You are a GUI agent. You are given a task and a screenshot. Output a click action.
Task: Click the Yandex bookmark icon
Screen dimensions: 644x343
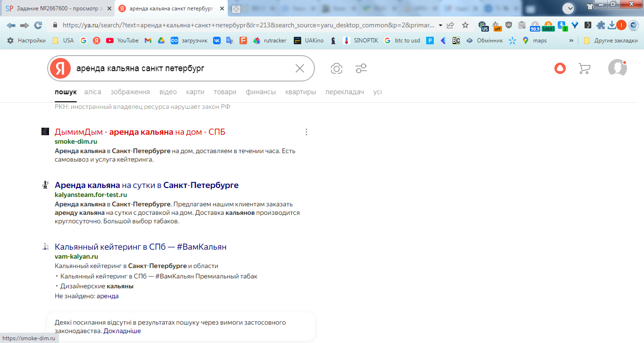click(97, 41)
